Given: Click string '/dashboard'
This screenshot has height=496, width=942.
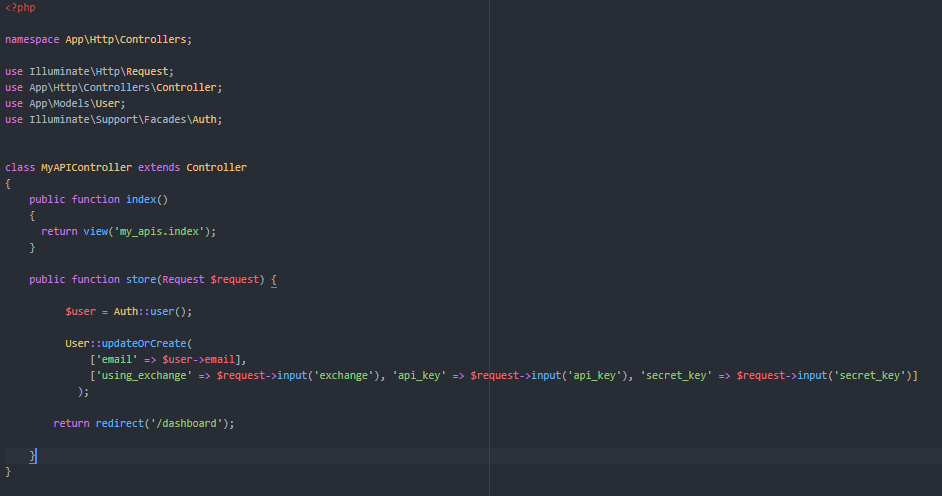Looking at the screenshot, I should coord(186,423).
